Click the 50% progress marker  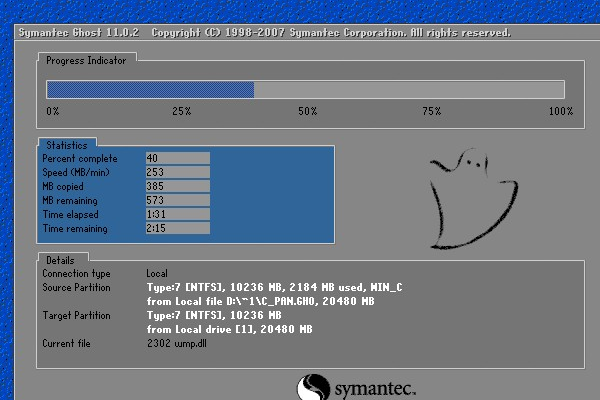308,111
